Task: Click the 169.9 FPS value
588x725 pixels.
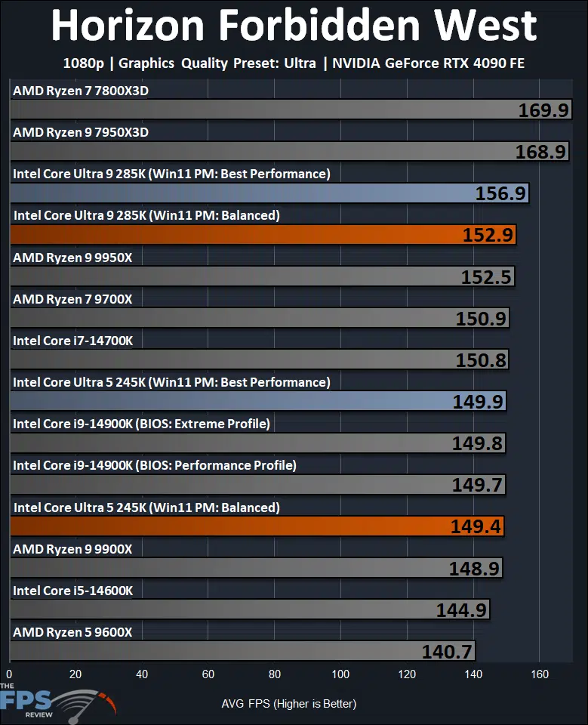Action: 543,110
